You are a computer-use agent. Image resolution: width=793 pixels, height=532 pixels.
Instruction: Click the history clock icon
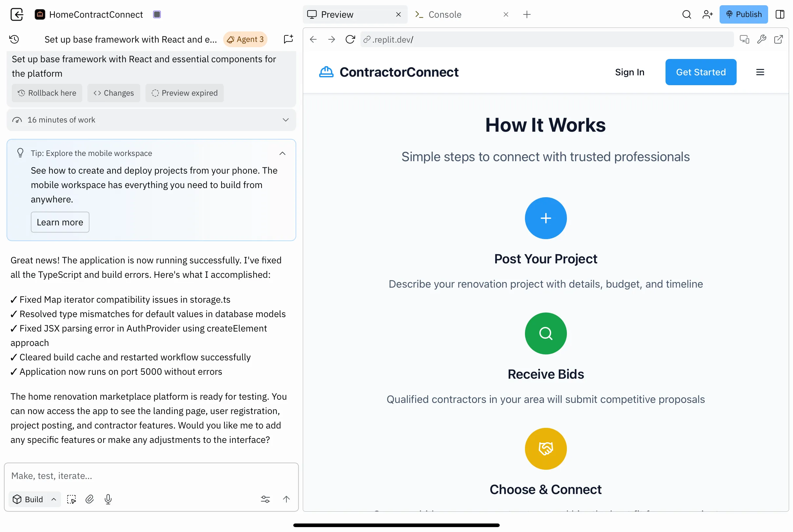(x=14, y=39)
